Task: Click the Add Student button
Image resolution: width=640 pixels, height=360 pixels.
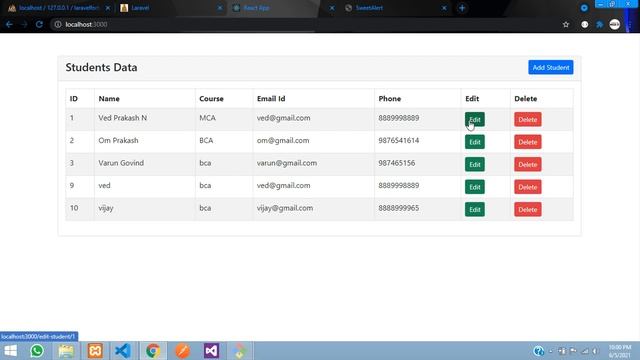Action: point(551,67)
